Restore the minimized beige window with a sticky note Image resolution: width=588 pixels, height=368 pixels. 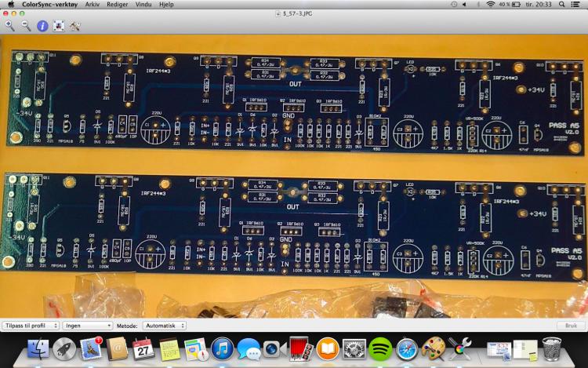(x=525, y=351)
